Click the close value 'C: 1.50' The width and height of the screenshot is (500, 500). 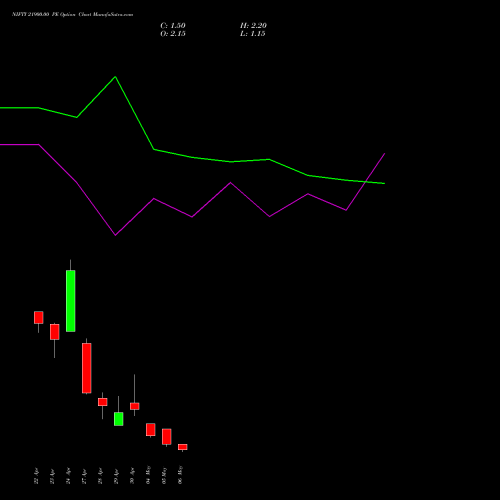click(x=173, y=26)
